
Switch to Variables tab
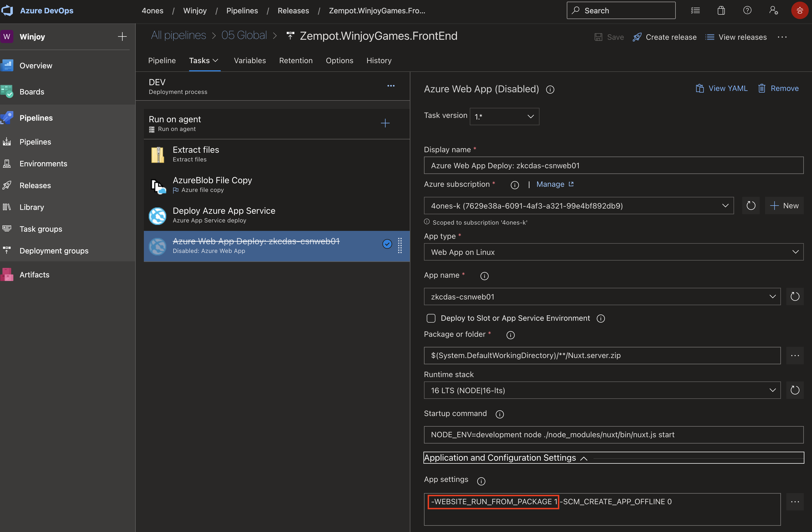[250, 60]
